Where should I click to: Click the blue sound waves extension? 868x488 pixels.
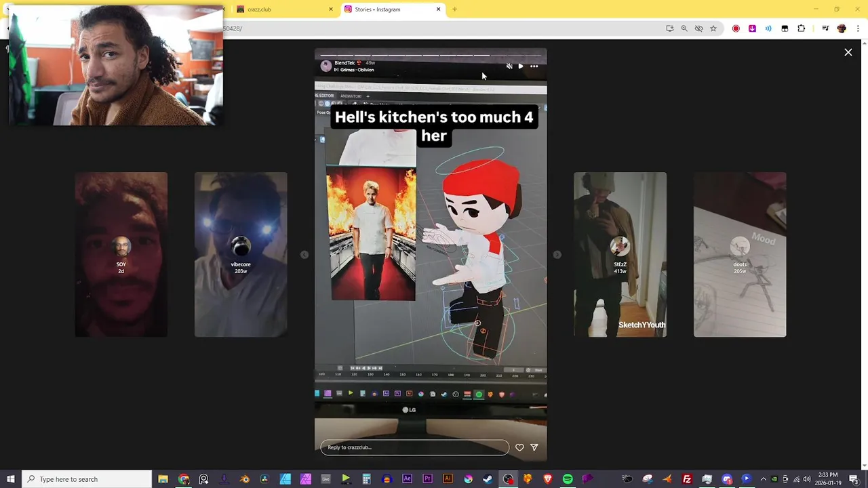pos(768,28)
